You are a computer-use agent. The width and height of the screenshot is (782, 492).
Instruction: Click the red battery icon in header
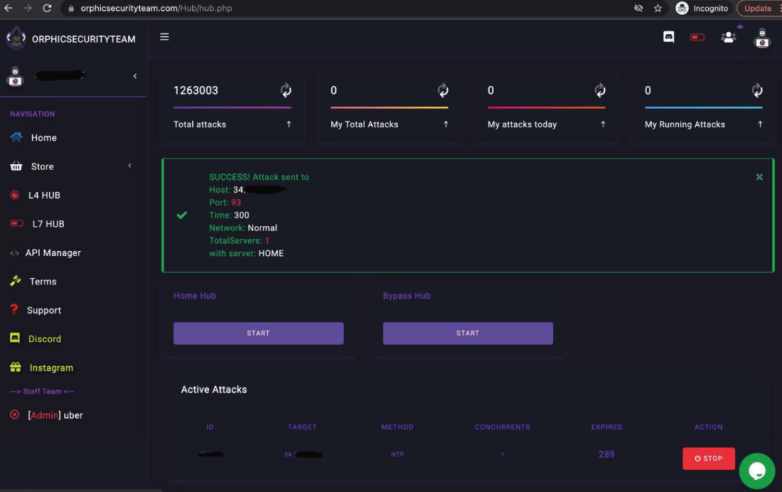697,37
